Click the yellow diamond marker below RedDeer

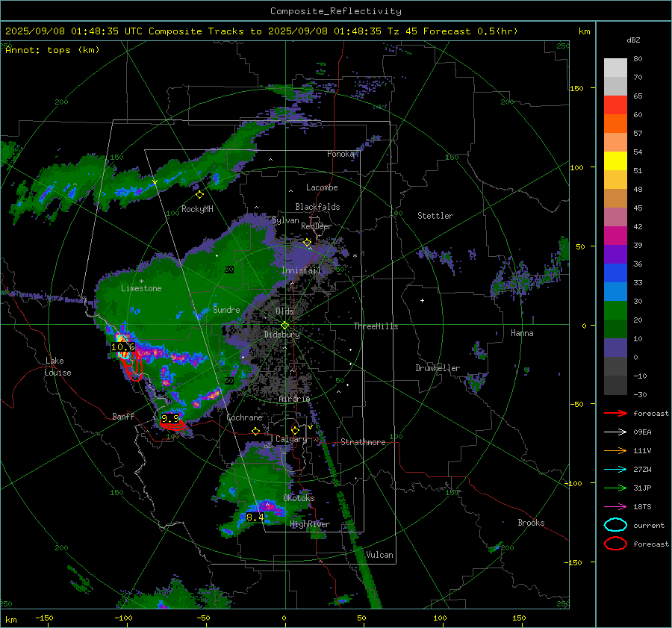coord(308,243)
